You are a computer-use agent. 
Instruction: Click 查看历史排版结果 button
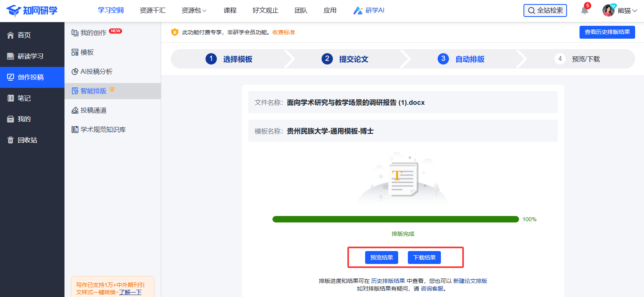[607, 32]
